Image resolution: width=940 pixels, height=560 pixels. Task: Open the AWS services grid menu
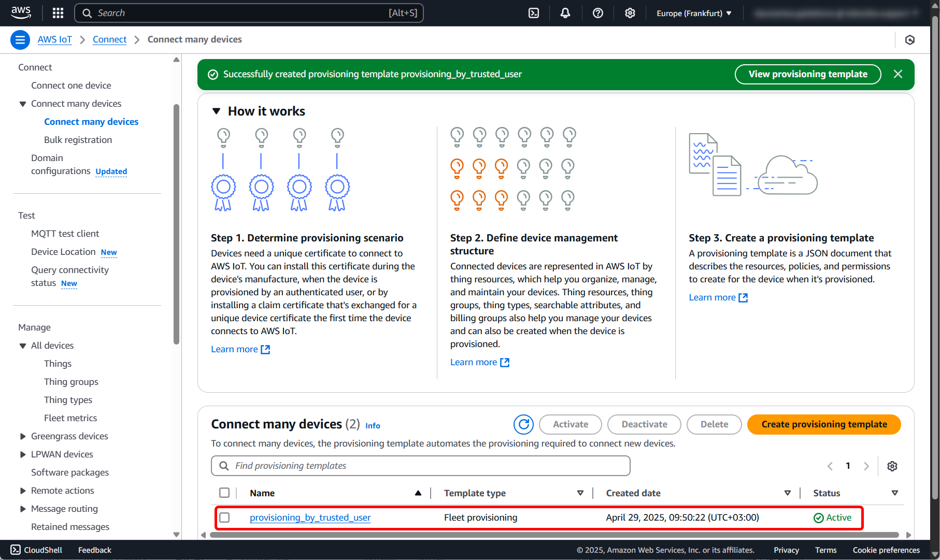(58, 13)
